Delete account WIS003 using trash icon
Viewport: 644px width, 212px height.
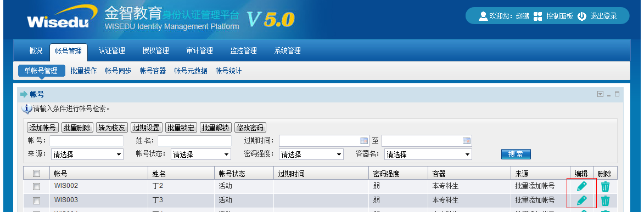[x=606, y=201]
